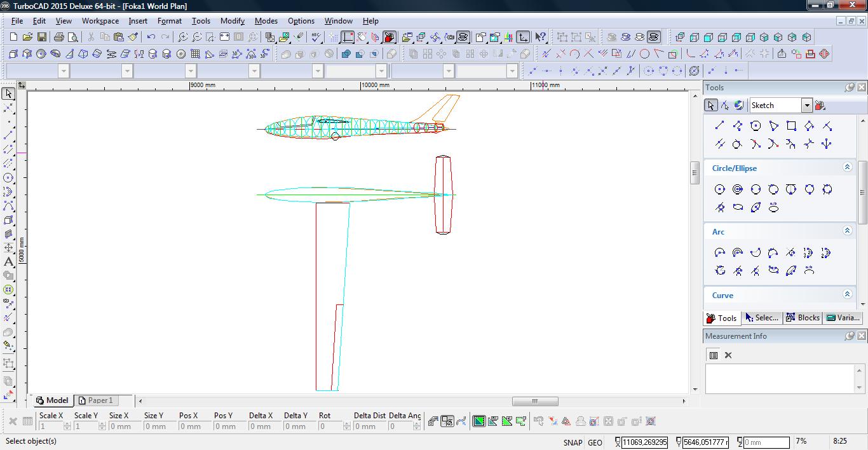Screen dimensions: 868x450
Task: Switch to the Blocks palette tab
Action: 803,318
